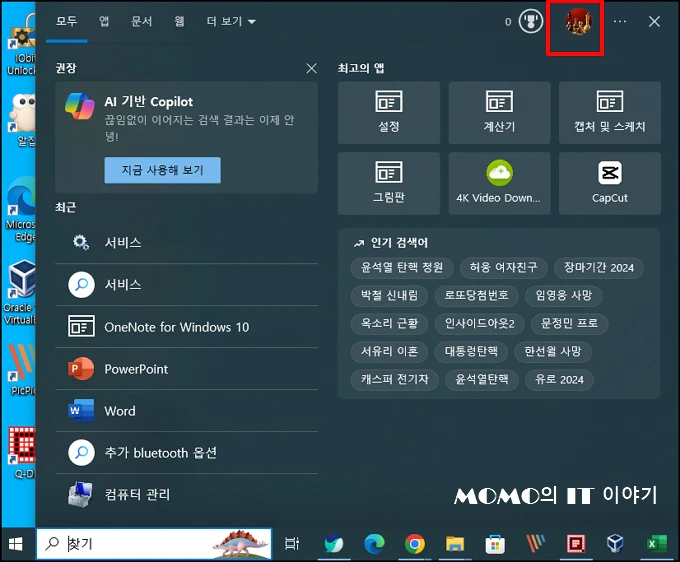Viewport: 680px width, 562px height.
Task: Switch to the 앱 tab
Action: (104, 21)
